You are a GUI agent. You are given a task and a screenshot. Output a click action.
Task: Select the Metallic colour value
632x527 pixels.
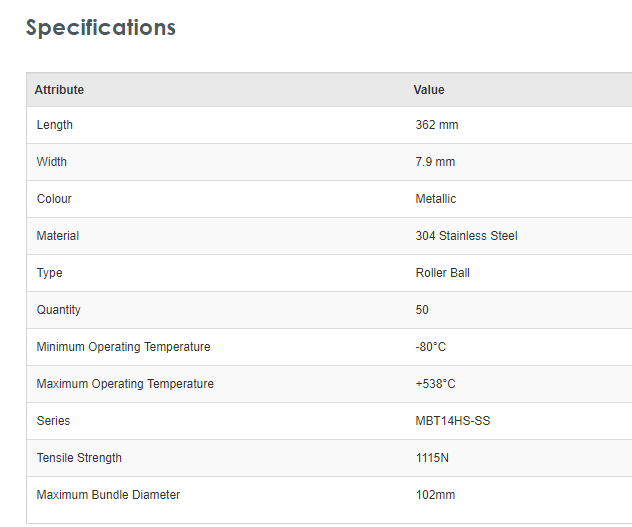coord(436,199)
